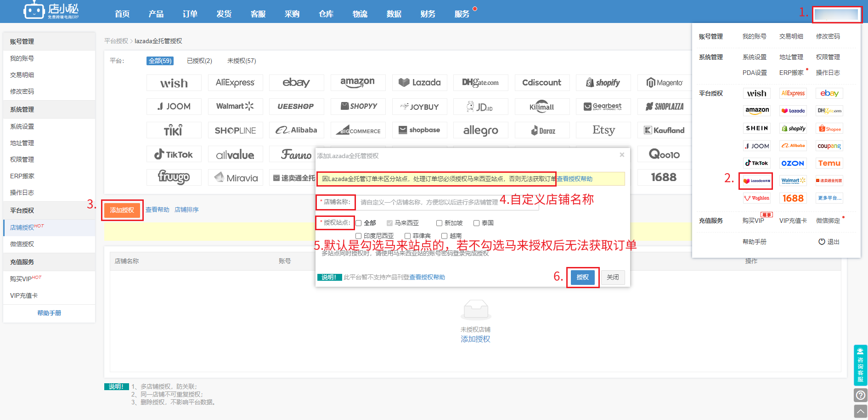868x420 pixels.
Task: Open the 店铺排序 link
Action: pyautogui.click(x=186, y=210)
